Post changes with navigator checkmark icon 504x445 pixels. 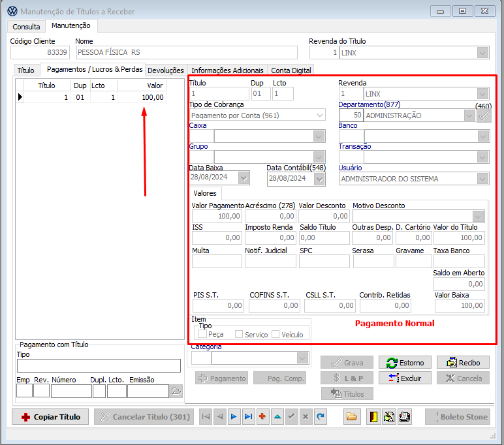[x=292, y=417]
